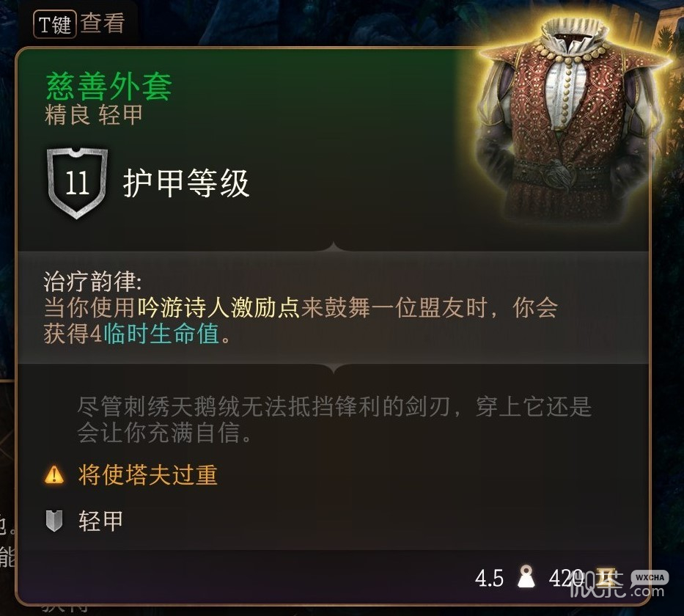Click the armor class shield icon showing 11
This screenshot has width=684, height=616.
click(x=77, y=183)
